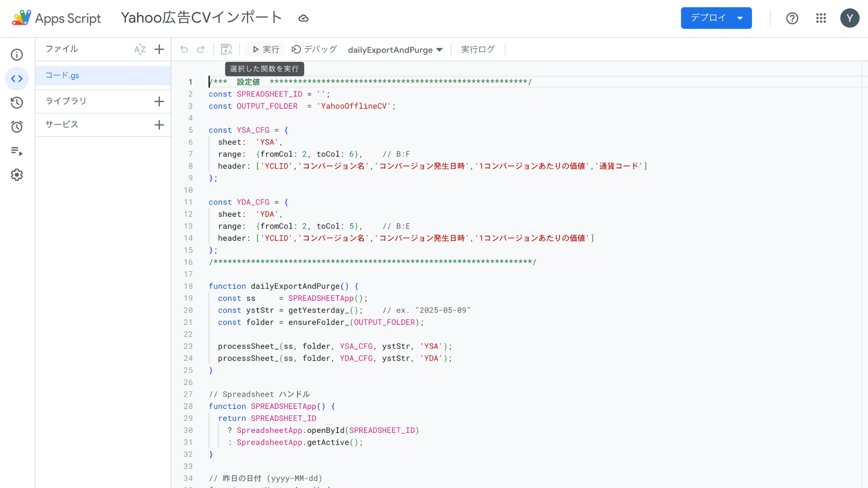The image size is (868, 488).
Task: Open the help question mark icon
Action: tap(792, 18)
